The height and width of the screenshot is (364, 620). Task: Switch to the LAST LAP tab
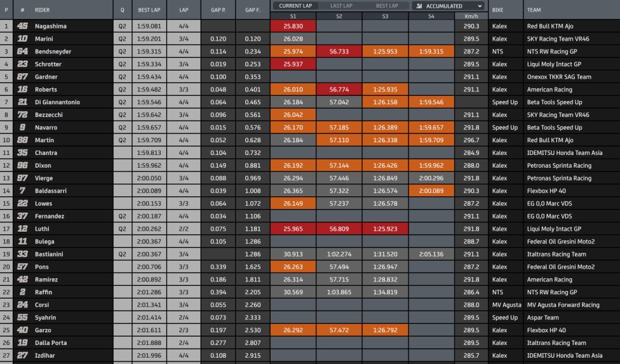click(x=341, y=6)
